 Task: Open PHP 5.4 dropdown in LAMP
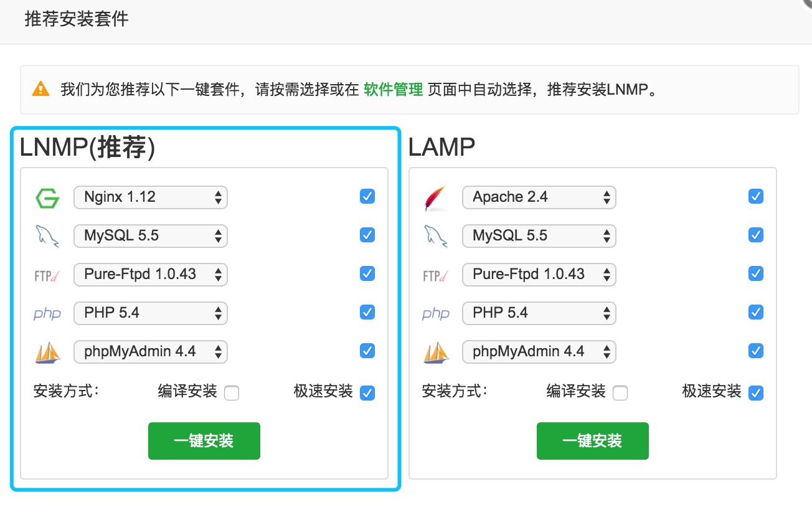(539, 313)
